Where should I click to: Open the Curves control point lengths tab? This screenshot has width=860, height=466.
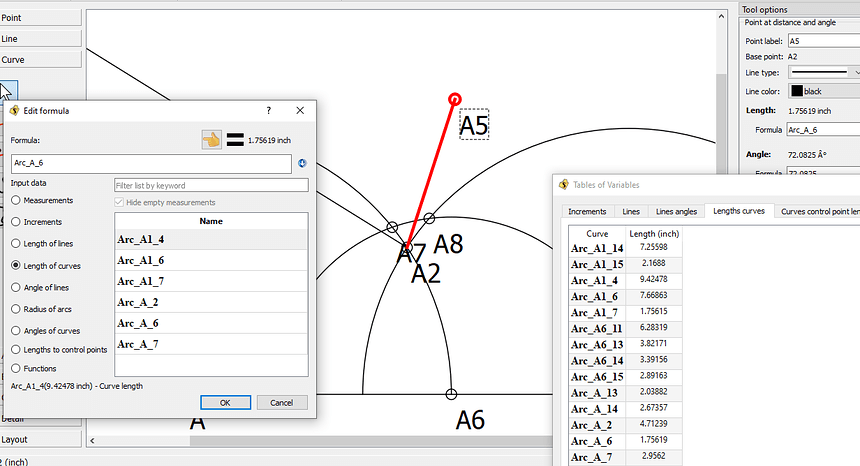pyautogui.click(x=820, y=211)
